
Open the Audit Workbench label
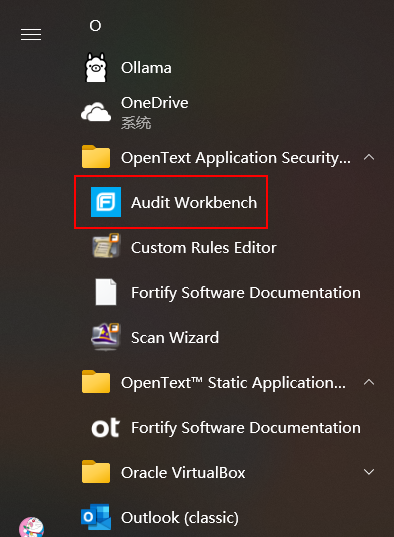[x=194, y=202]
